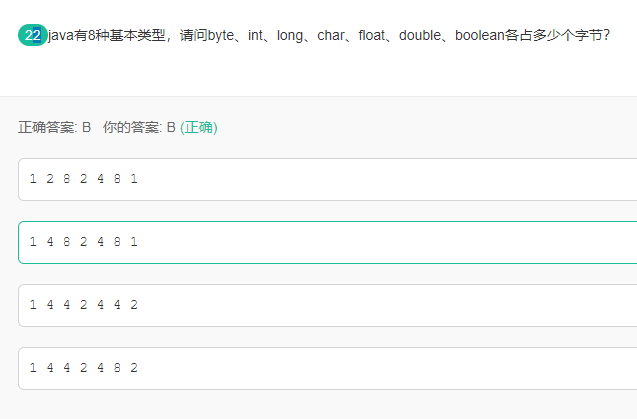Image resolution: width=637 pixels, height=419 pixels.
Task: Click the green "(正确)" result label
Action: pyautogui.click(x=199, y=128)
